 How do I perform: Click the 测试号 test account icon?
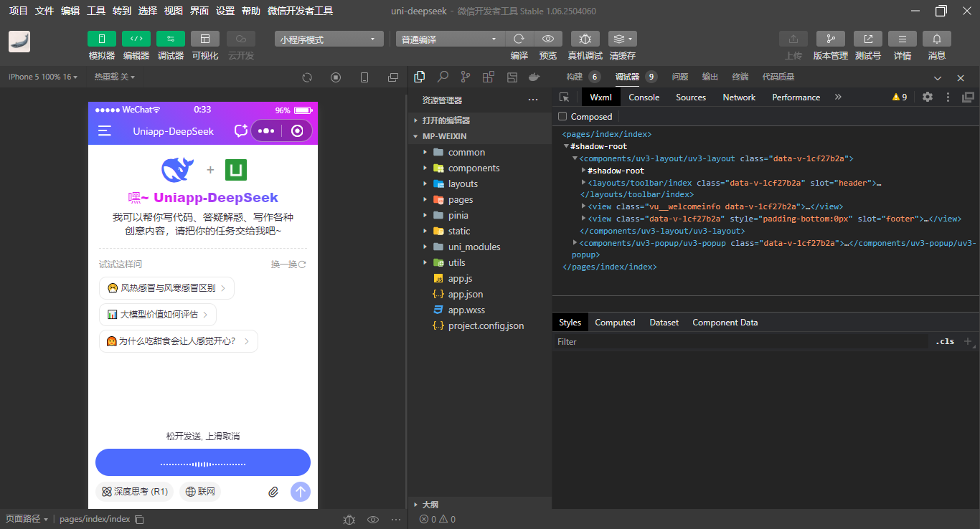[x=868, y=39]
